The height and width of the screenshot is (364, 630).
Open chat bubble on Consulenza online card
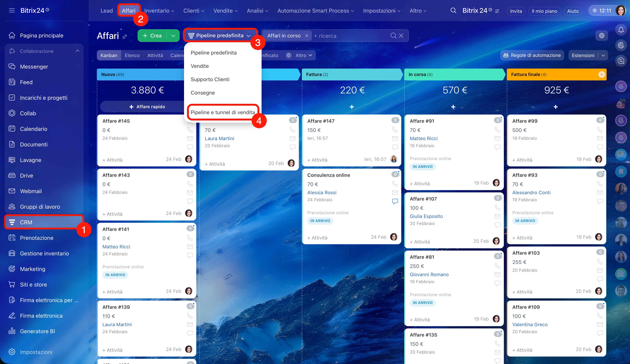click(395, 201)
